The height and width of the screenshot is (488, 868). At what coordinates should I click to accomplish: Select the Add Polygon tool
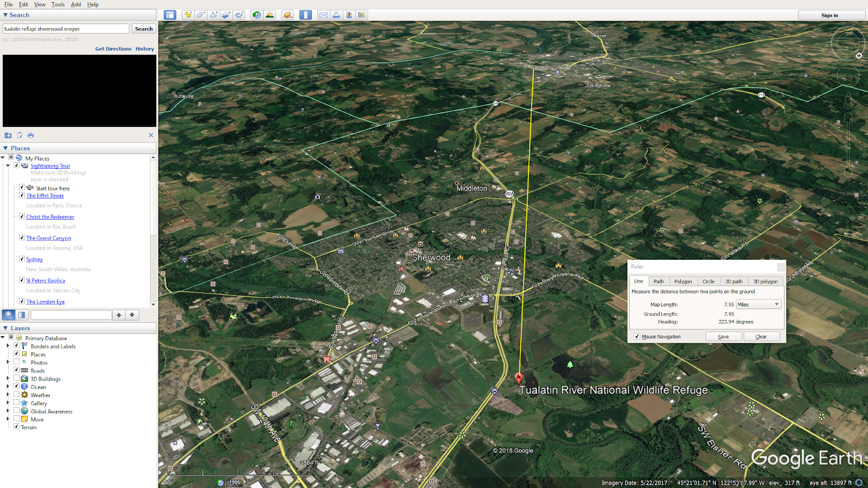pyautogui.click(x=201, y=15)
